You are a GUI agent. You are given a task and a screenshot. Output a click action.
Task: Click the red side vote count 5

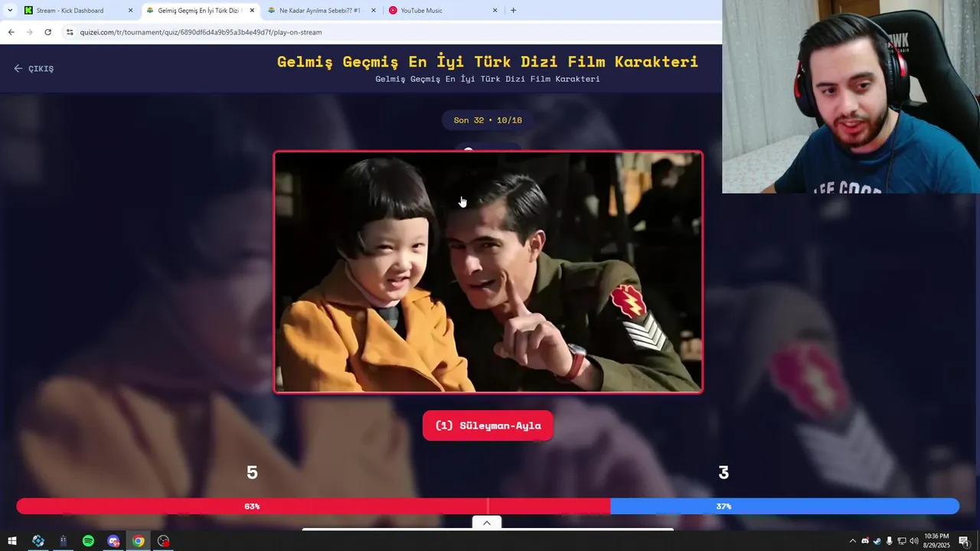click(252, 473)
